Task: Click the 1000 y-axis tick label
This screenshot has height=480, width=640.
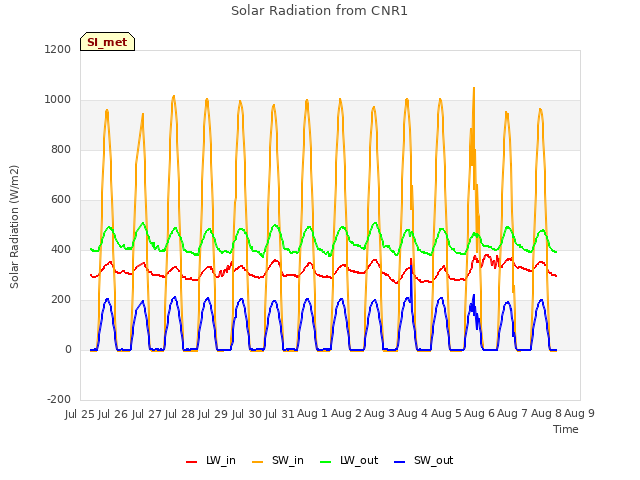Action: click(58, 100)
